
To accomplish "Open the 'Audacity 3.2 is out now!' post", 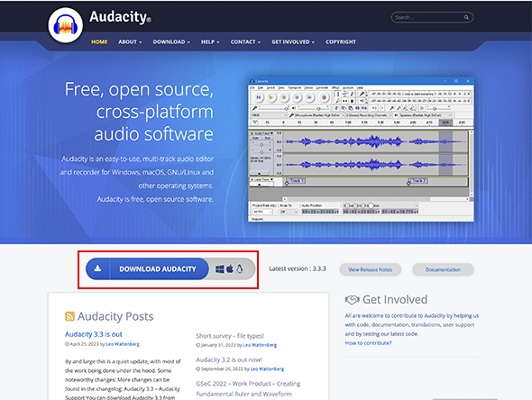I will pos(229,359).
